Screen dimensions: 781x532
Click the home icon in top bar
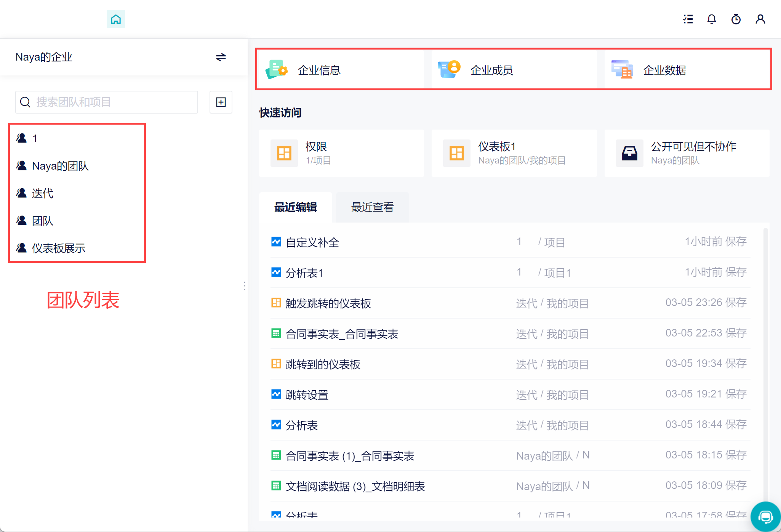point(116,19)
